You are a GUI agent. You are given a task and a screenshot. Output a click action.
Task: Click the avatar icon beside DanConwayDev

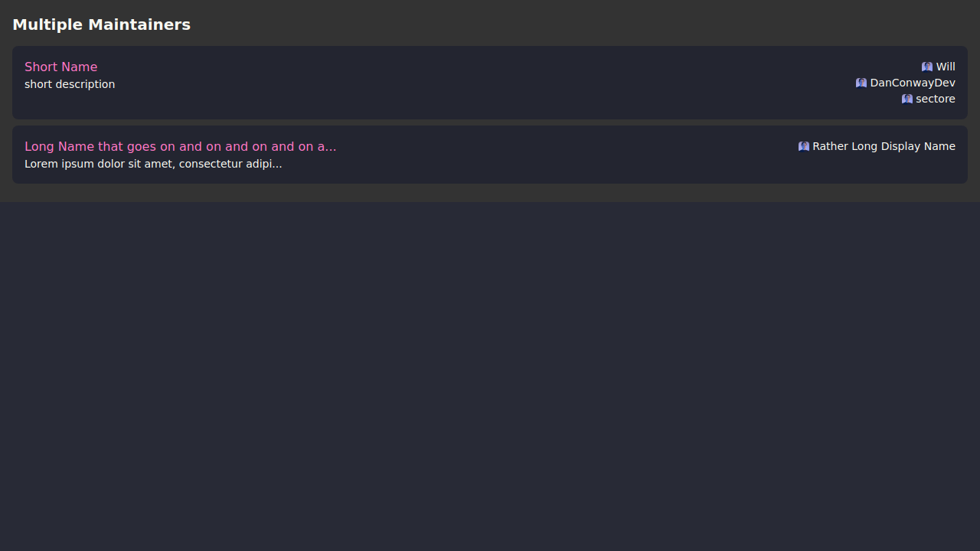[861, 83]
